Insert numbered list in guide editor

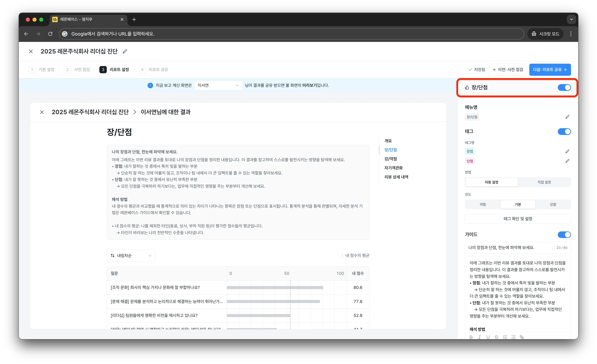click(505, 337)
